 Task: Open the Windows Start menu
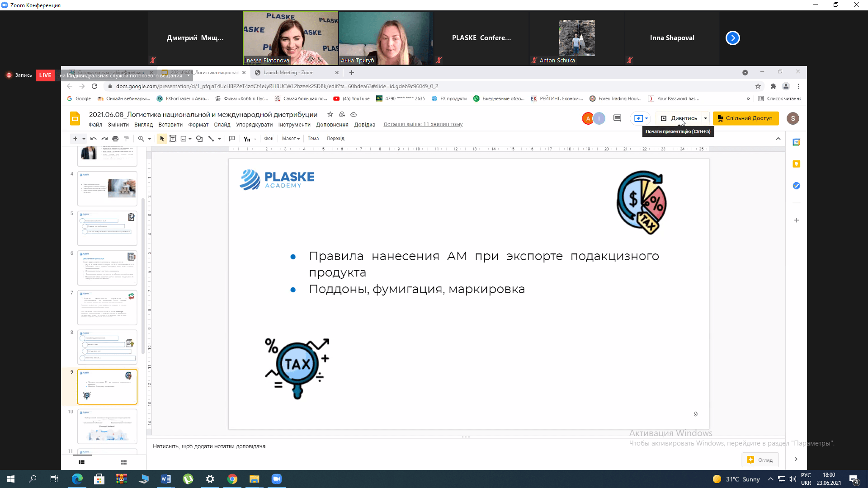tap(11, 479)
